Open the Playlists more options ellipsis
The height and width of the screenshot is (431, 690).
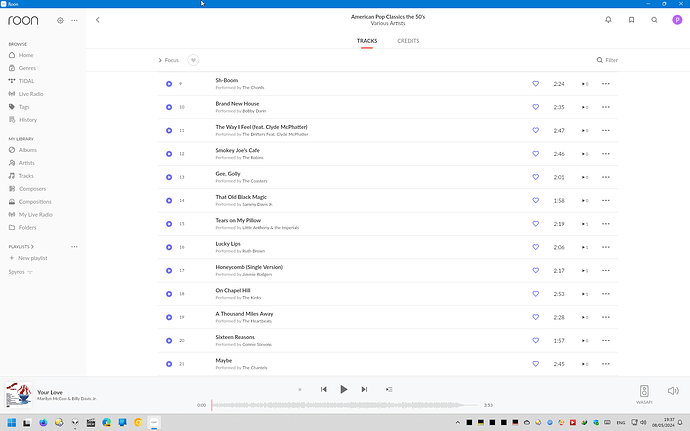(74, 247)
